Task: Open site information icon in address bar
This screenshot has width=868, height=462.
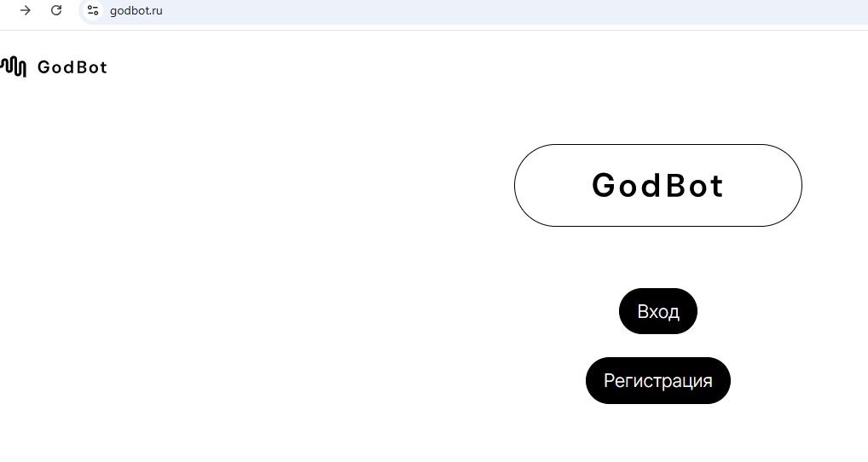Action: tap(93, 10)
